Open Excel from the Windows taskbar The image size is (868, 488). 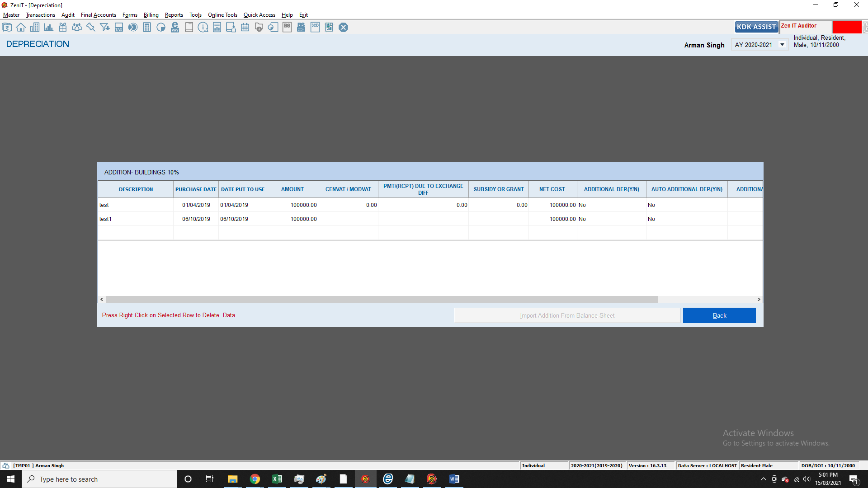277,479
